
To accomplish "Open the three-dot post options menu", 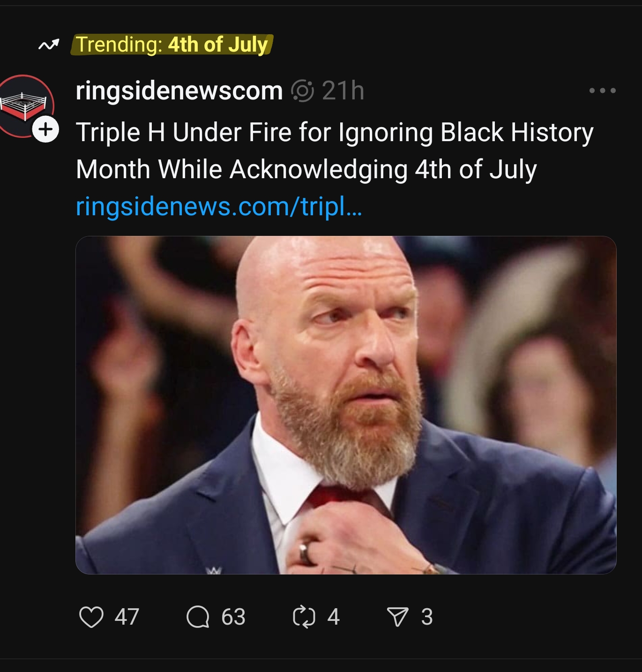I will 603,91.
